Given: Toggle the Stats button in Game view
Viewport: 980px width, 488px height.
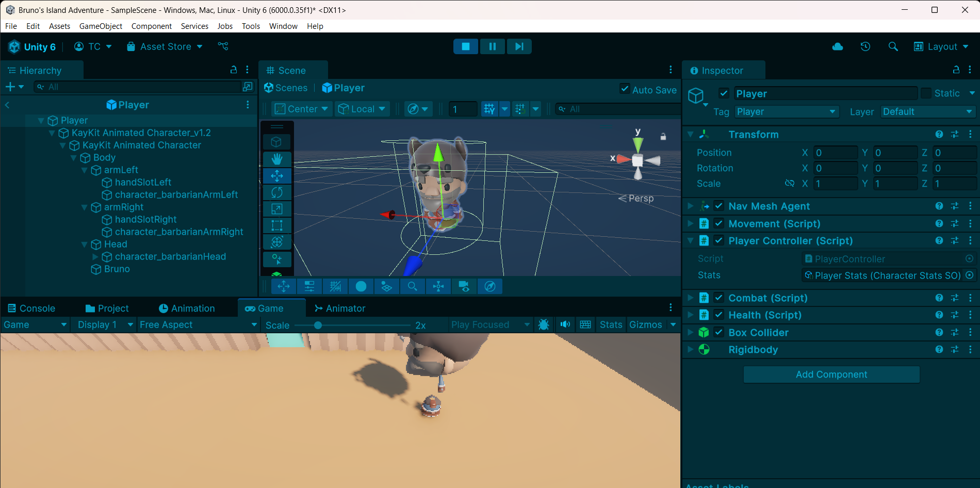Looking at the screenshot, I should pyautogui.click(x=611, y=324).
